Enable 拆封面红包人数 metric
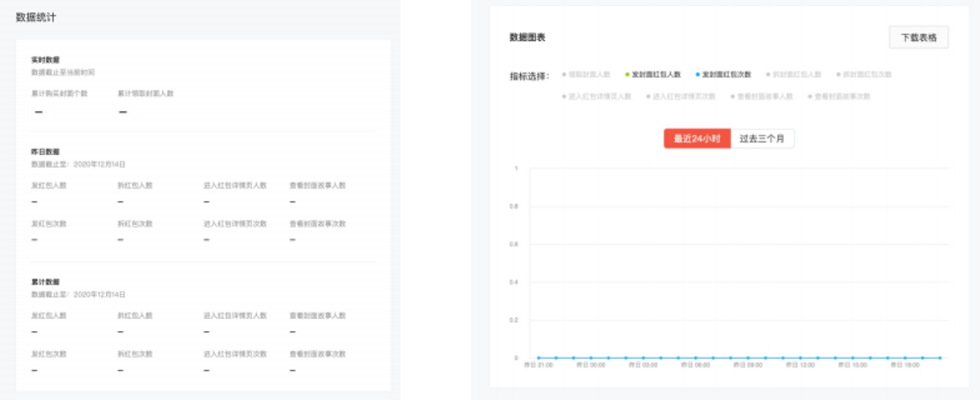Image resolution: width=980 pixels, height=400 pixels. (794, 75)
